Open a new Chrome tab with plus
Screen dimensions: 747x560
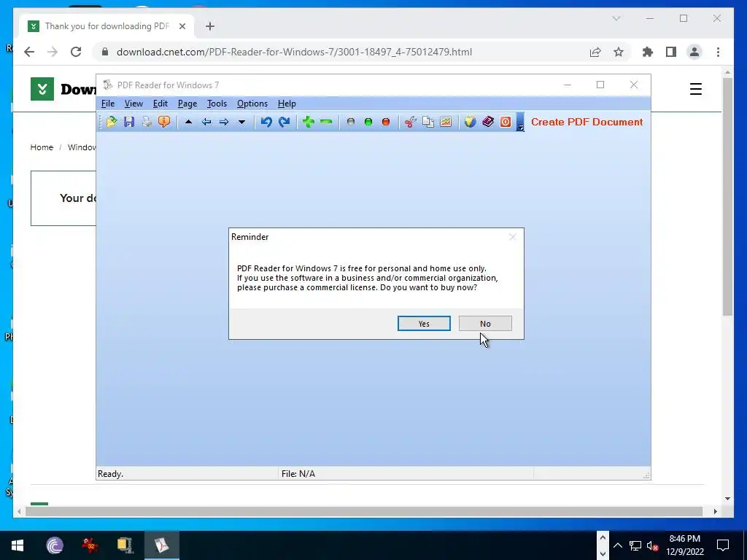[210, 26]
